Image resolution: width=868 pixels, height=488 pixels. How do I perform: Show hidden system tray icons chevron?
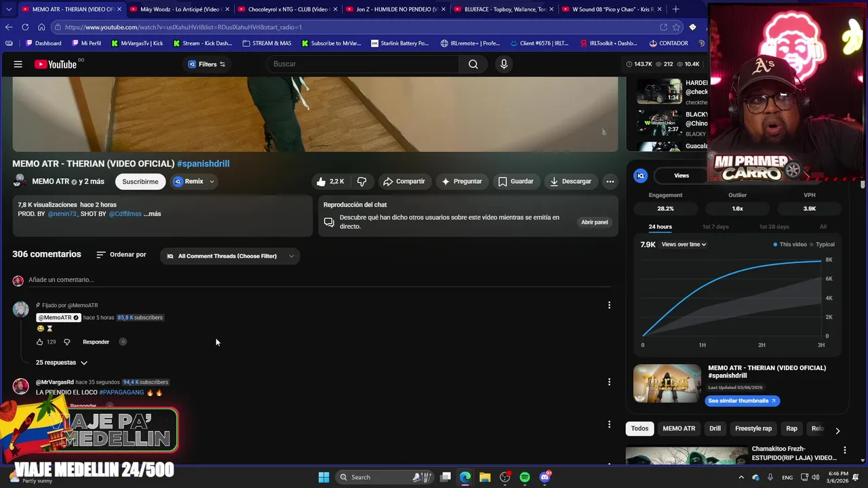[x=741, y=477]
